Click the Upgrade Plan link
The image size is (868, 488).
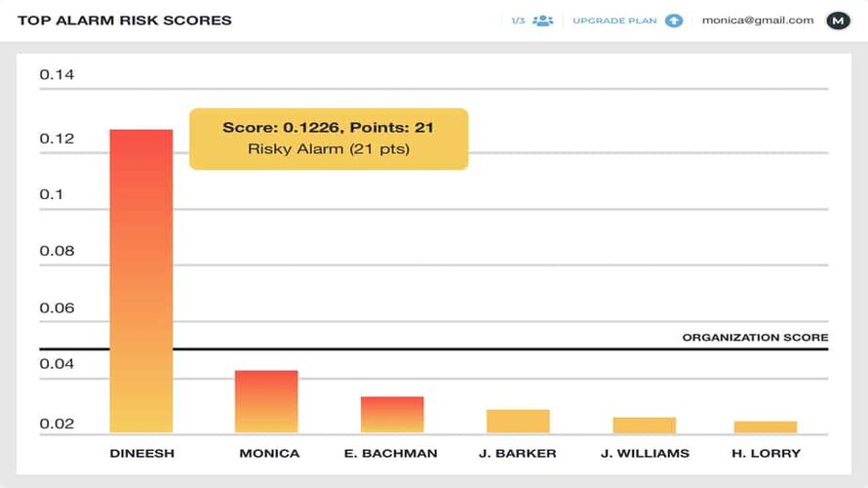(614, 20)
